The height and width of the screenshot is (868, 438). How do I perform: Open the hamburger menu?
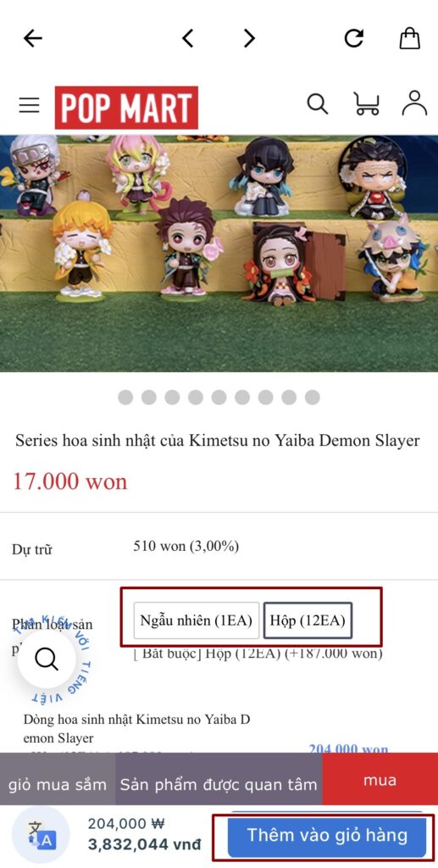click(30, 105)
